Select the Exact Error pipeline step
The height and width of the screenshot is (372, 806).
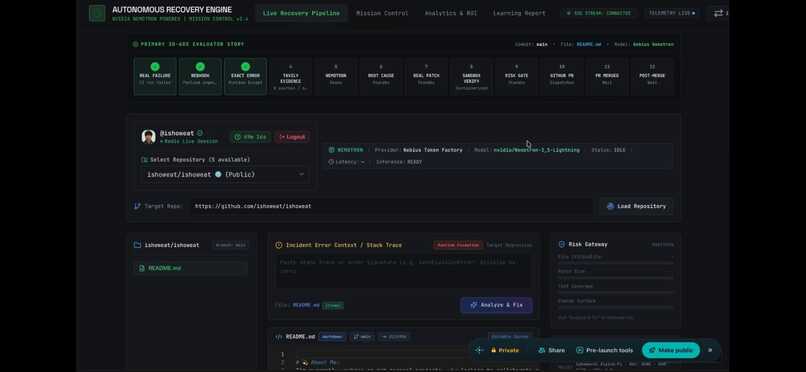(x=245, y=76)
